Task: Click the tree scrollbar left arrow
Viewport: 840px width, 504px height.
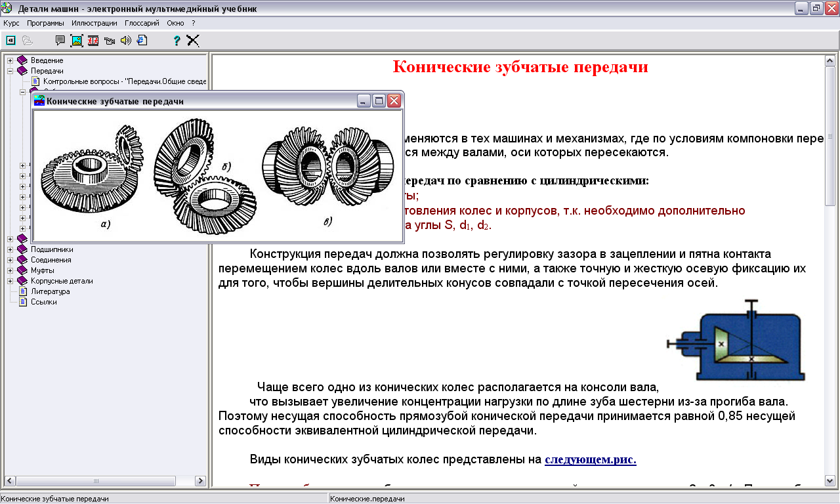Action: point(10,481)
